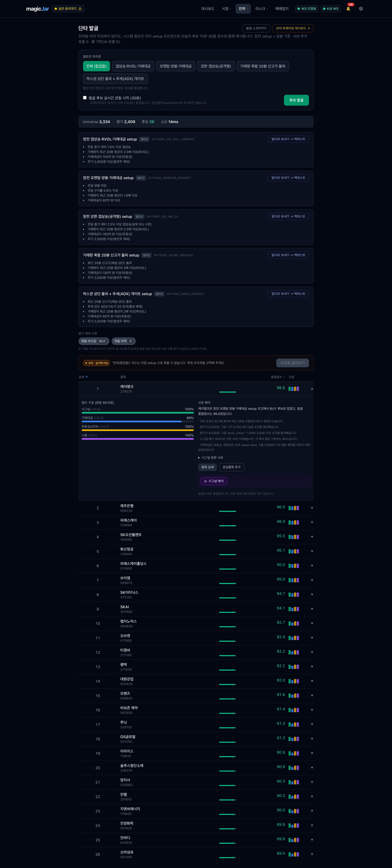Click the composition bars icon for 신라섬유
Image resolution: width=392 pixels, height=868 pixels.
tap(294, 855)
